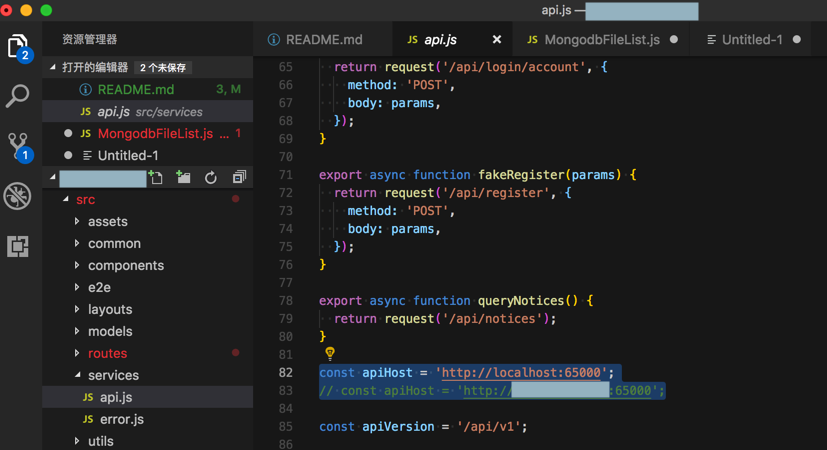Switch to the README.md tab
827x450 pixels.
pyautogui.click(x=323, y=40)
